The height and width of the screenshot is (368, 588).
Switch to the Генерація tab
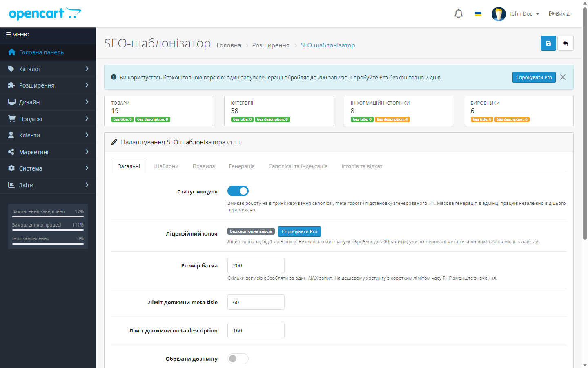[242, 166]
